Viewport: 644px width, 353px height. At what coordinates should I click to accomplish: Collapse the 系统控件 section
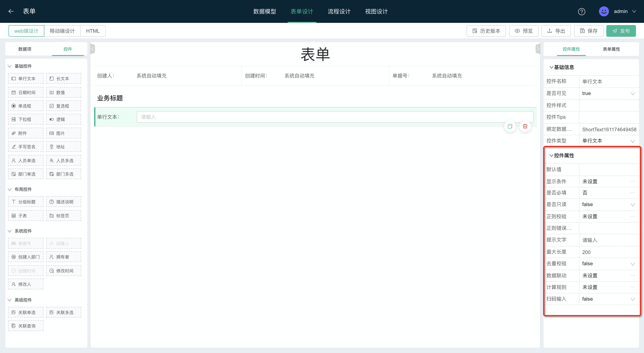tap(9, 231)
